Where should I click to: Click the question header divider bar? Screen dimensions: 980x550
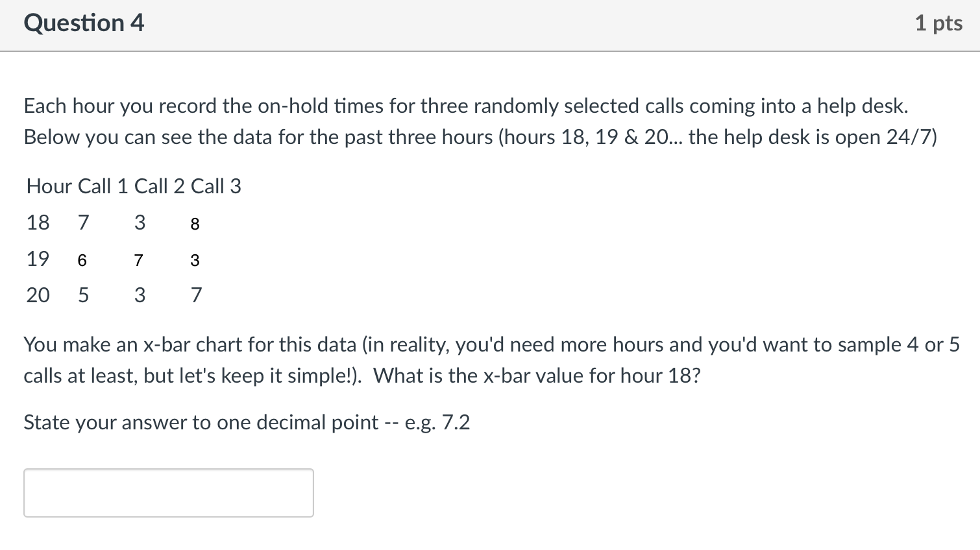[490, 47]
